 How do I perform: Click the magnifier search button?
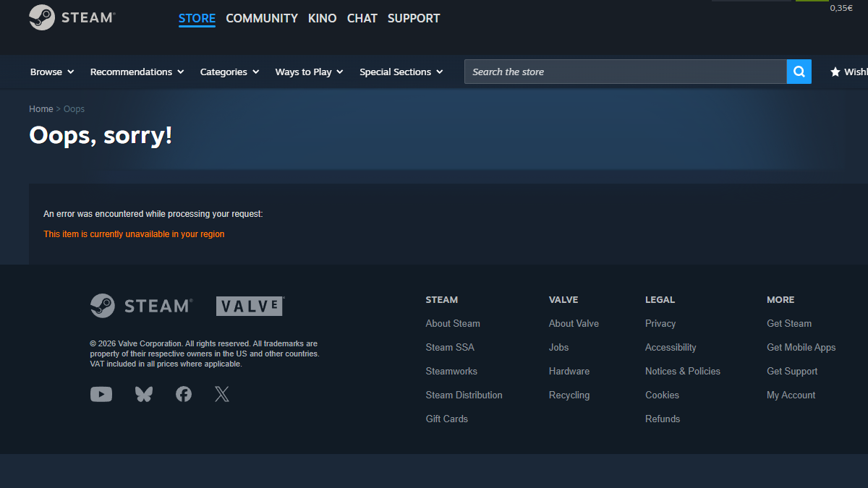tap(799, 72)
